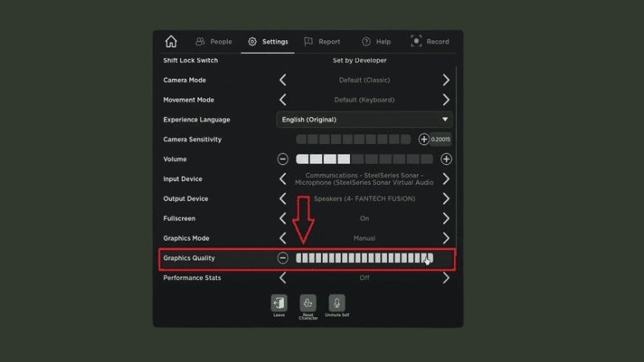Lower Graphics Quality with minus button

click(283, 257)
